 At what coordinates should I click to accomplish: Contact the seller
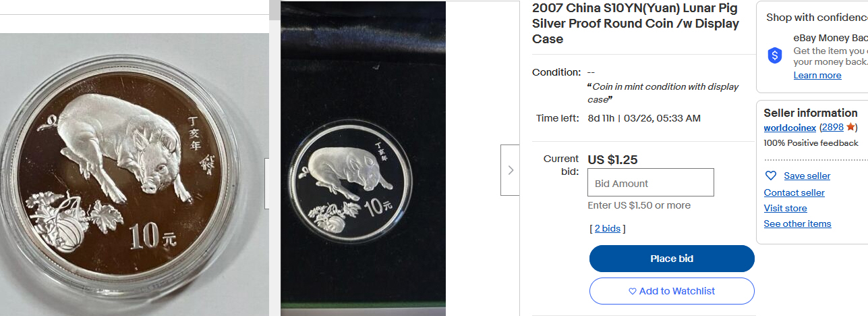pos(794,192)
